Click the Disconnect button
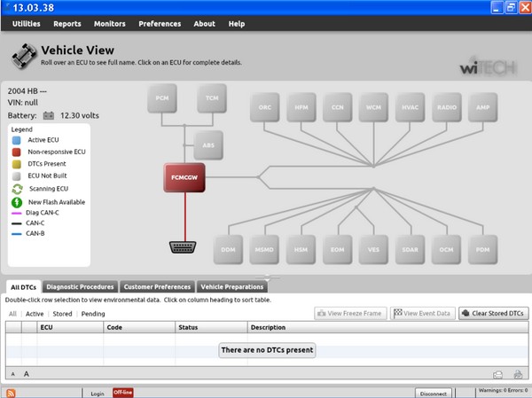This screenshot has height=398, width=532. (433, 393)
